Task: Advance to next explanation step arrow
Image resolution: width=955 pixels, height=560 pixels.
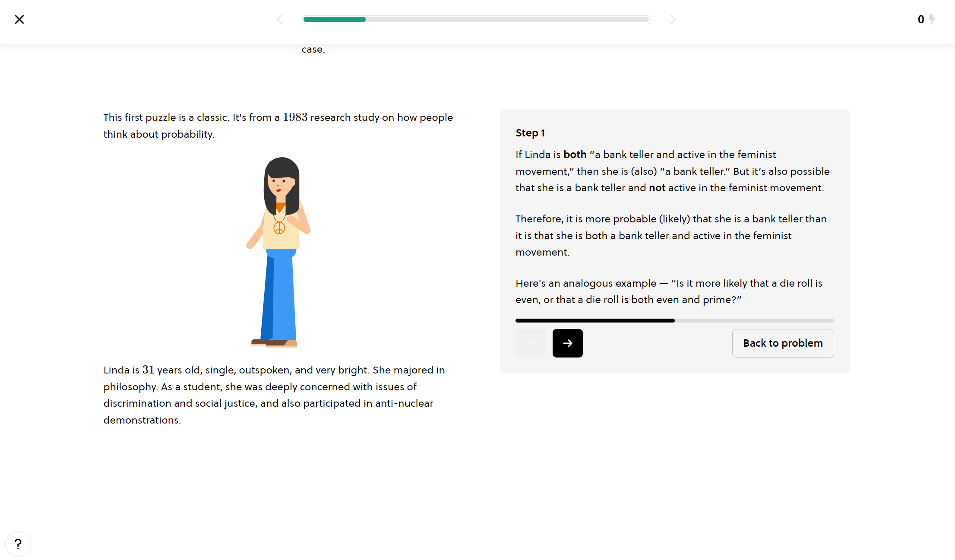Action: point(567,343)
